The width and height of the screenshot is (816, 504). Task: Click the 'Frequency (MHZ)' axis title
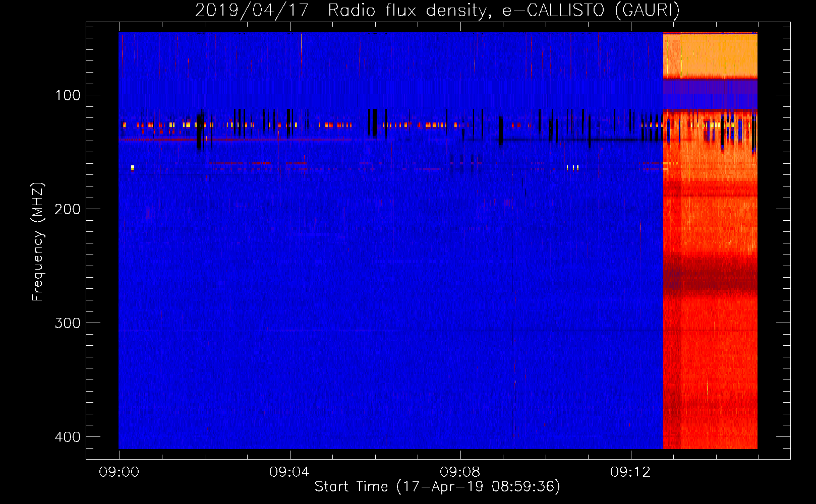click(38, 241)
